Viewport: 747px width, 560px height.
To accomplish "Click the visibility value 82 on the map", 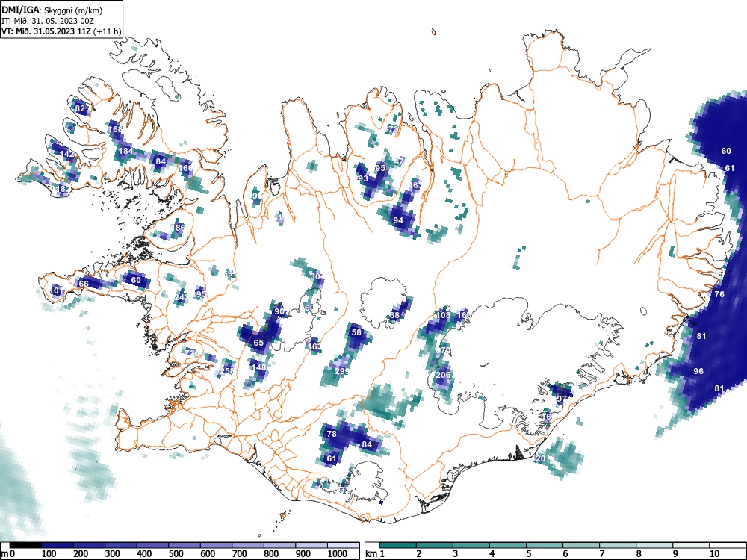I will [x=80, y=108].
